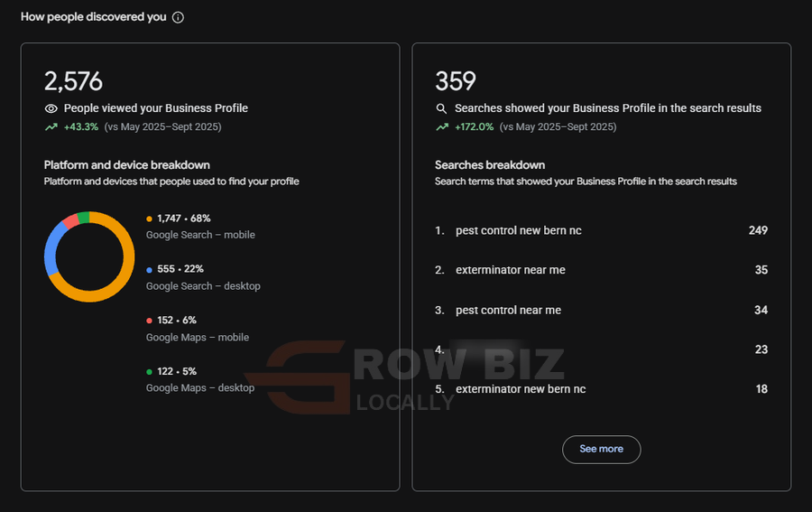Click the magnifier icon beside Searches showed your Business Profile
Image resolution: width=812 pixels, height=512 pixels.
click(x=441, y=108)
